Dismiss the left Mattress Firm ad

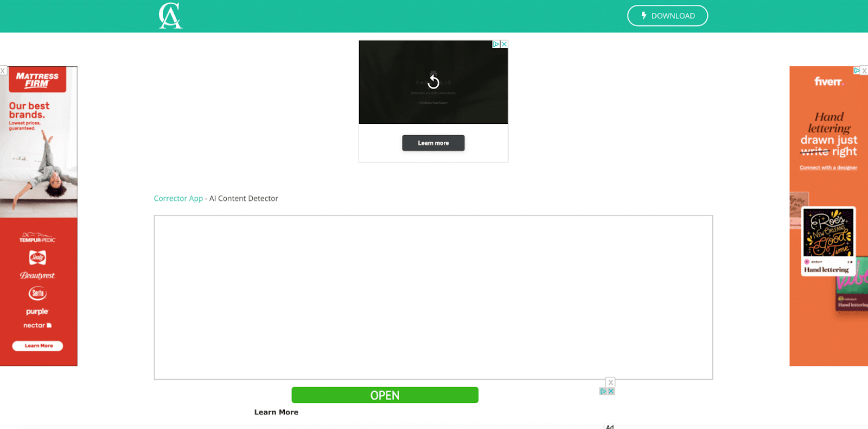click(x=3, y=71)
